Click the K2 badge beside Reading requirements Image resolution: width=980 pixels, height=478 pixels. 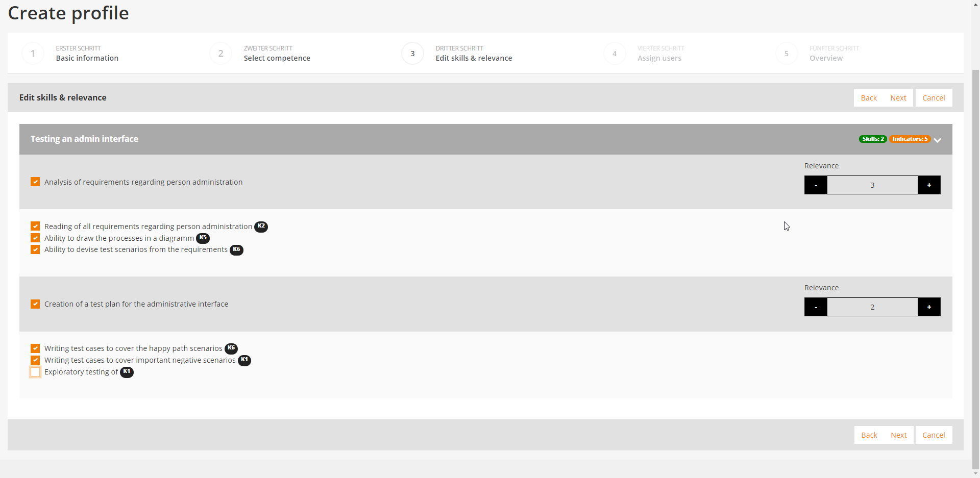point(261,227)
